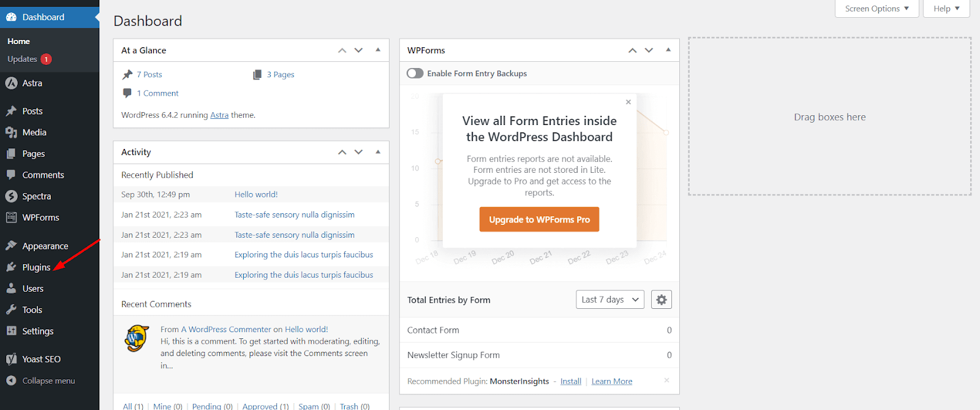
Task: Click the Collapse menu arrow icon
Action: [x=11, y=381]
